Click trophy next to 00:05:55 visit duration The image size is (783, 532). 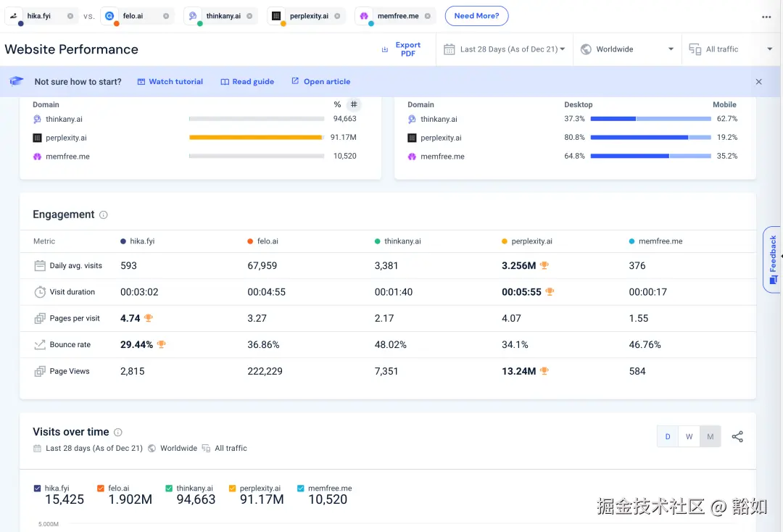pyautogui.click(x=550, y=291)
